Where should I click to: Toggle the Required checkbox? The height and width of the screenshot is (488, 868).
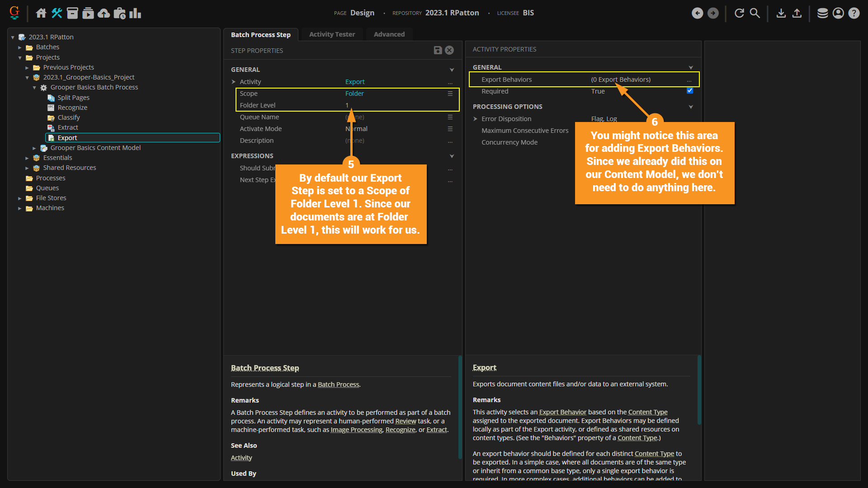690,91
